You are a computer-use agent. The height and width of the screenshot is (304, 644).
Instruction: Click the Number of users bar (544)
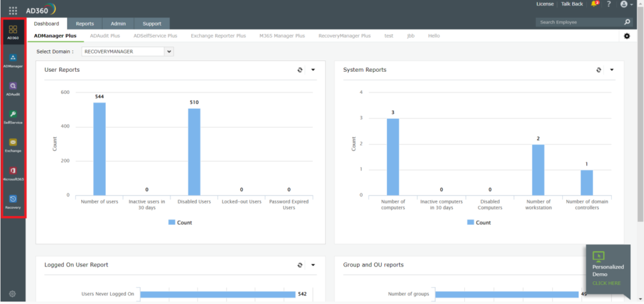click(99, 149)
